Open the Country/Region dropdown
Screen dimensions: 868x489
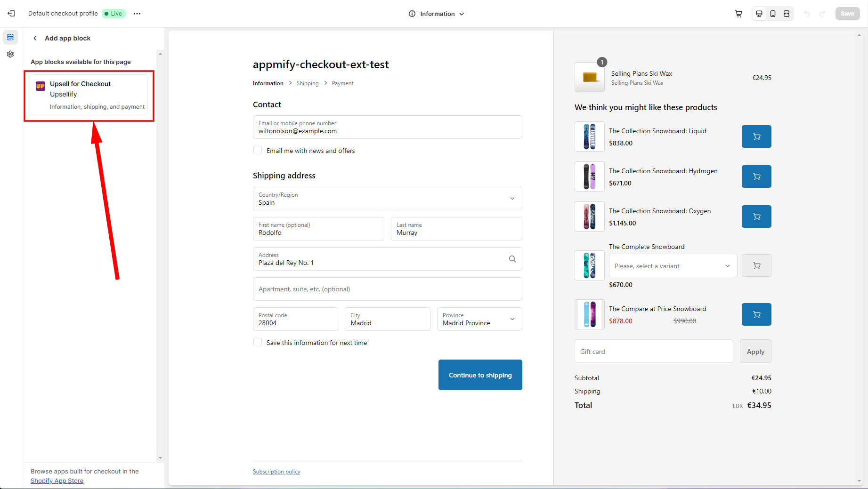[387, 199]
